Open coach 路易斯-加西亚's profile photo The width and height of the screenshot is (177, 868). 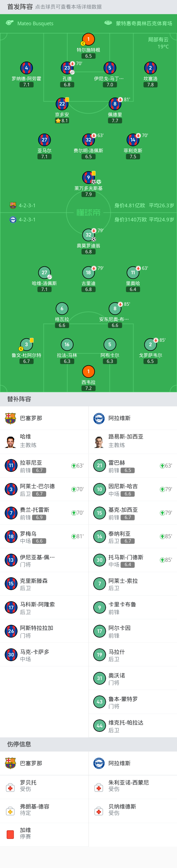click(99, 441)
